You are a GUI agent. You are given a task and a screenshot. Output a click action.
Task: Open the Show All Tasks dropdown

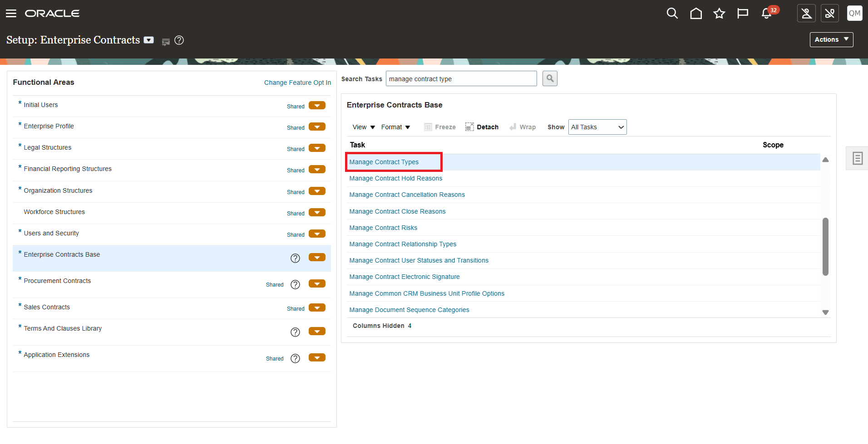[x=597, y=127]
